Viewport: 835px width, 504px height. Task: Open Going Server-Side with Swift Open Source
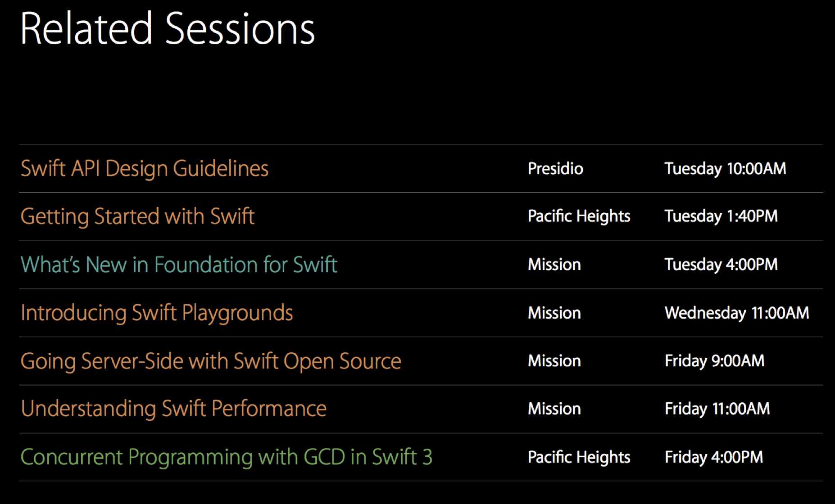[211, 361]
